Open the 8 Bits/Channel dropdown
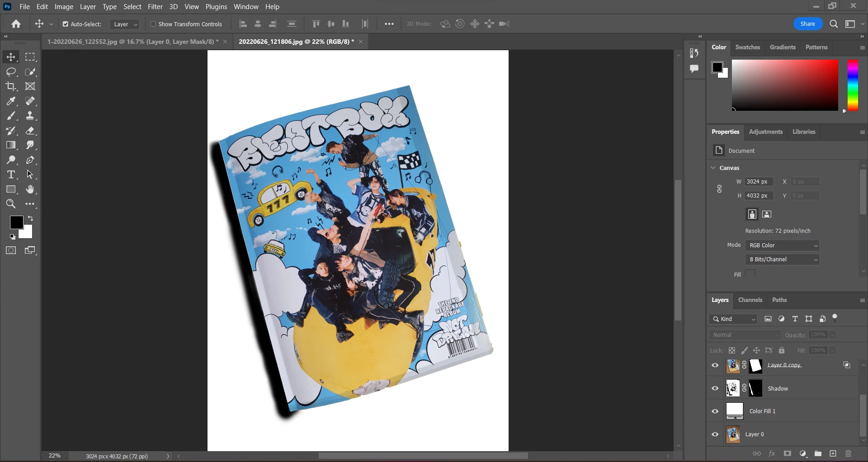The height and width of the screenshot is (462, 868). click(783, 259)
